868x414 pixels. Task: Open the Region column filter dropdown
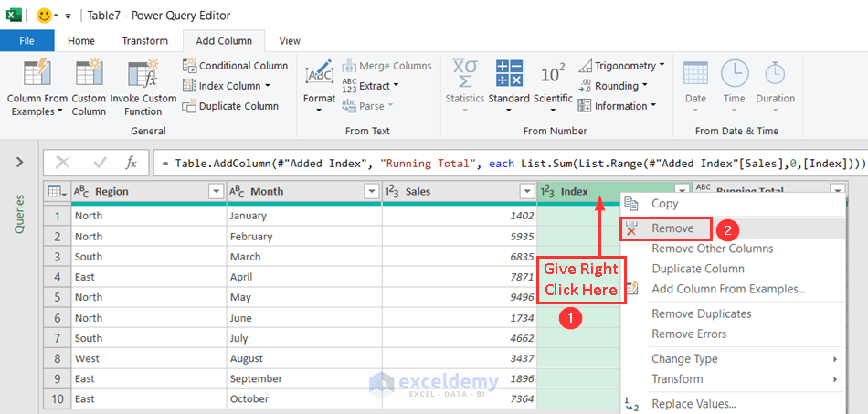[x=216, y=192]
